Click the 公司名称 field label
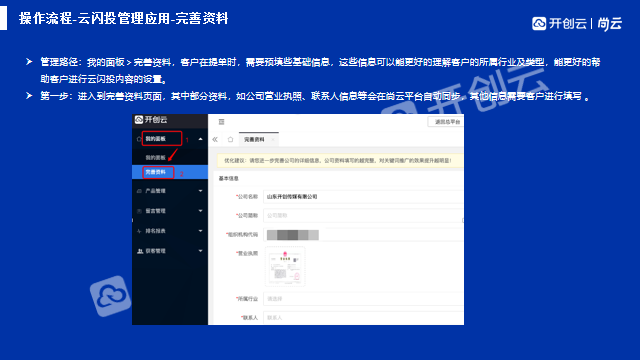 click(247, 197)
